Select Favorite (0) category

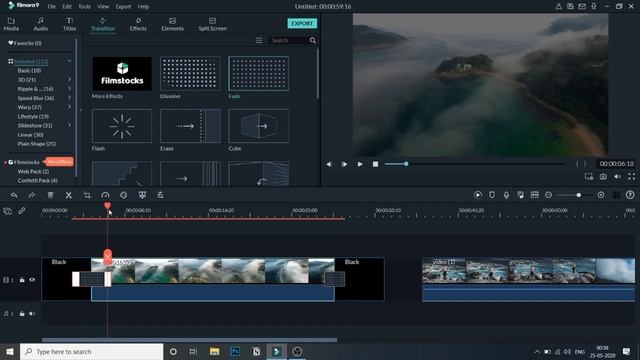tap(25, 43)
